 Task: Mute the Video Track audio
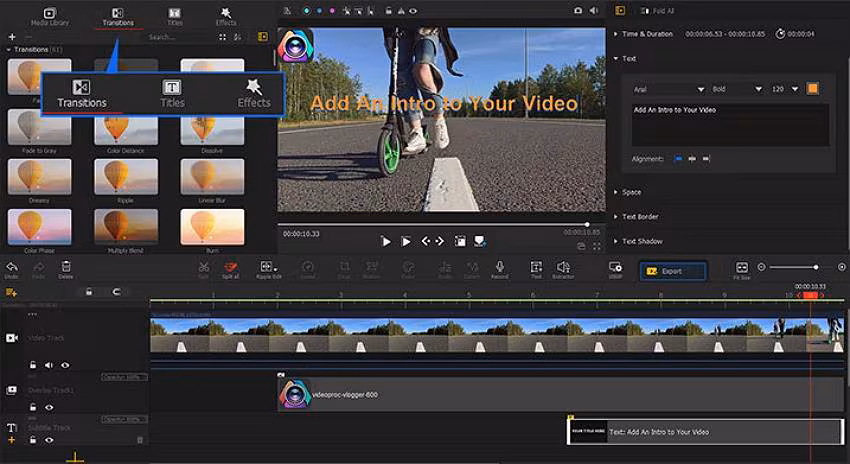click(x=49, y=365)
